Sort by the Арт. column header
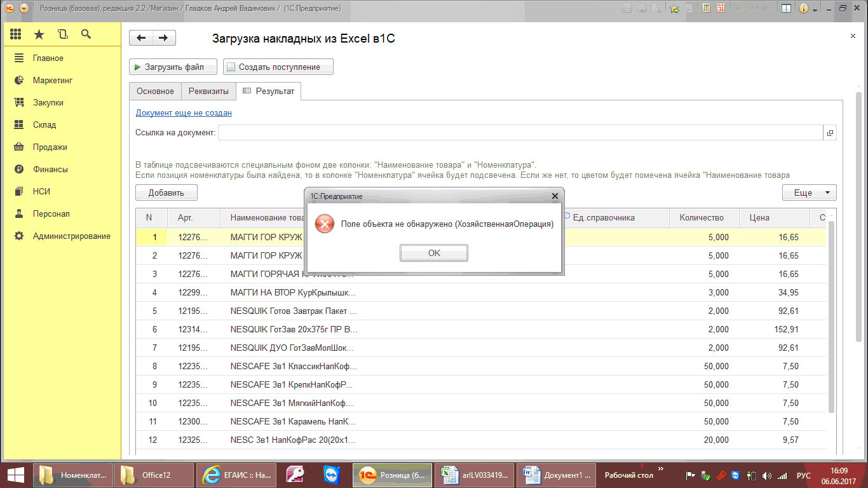868x488 pixels. pyautogui.click(x=194, y=217)
